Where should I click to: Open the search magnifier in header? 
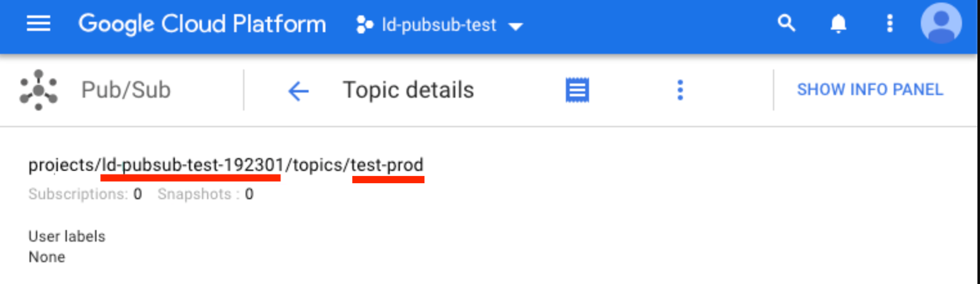tap(786, 24)
